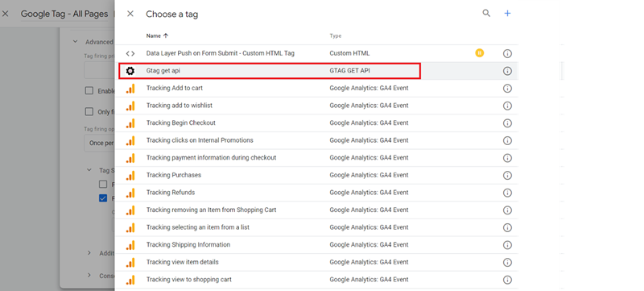Collapse the Advanced settings section in background editor
The image size is (644, 291).
click(x=75, y=41)
